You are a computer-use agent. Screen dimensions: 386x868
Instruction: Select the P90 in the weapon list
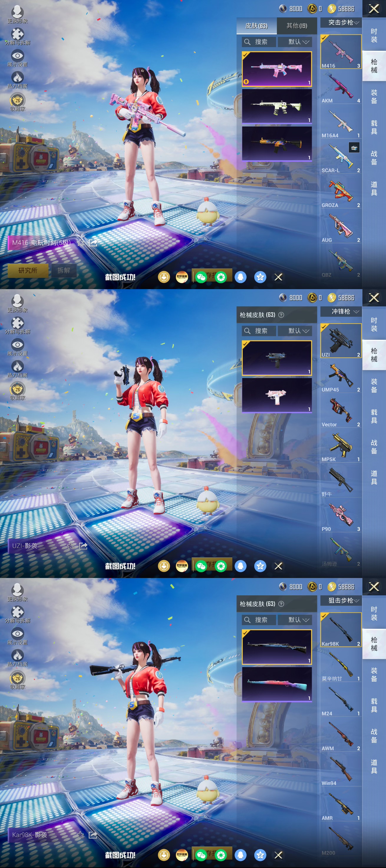click(341, 515)
